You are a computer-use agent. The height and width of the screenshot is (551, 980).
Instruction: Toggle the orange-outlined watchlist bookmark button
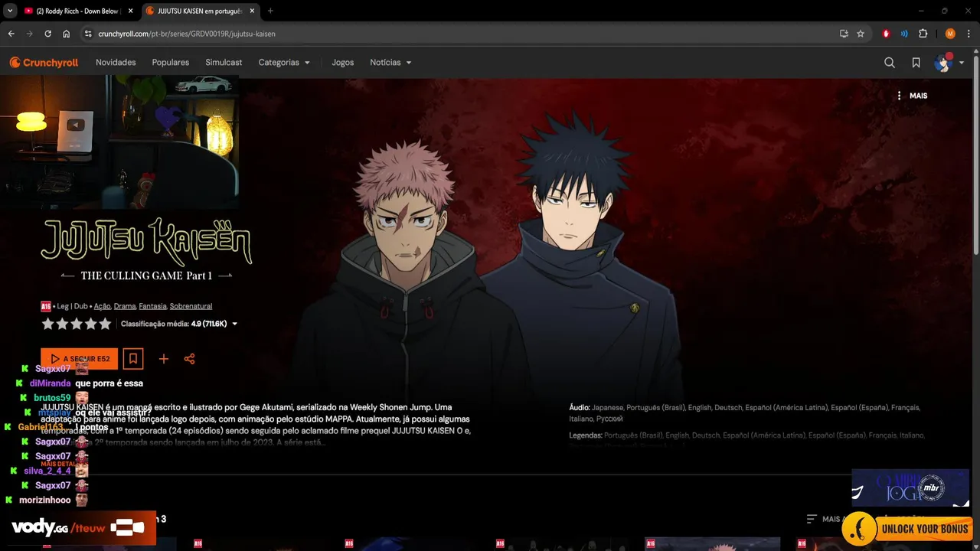tap(133, 358)
